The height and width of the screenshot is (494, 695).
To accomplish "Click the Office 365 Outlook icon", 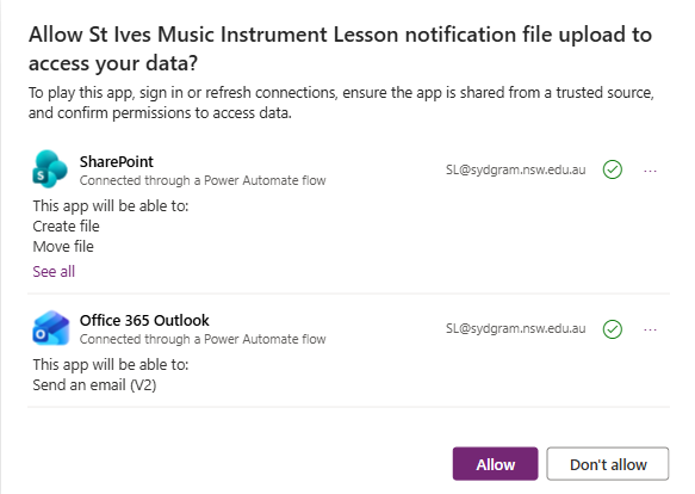I will click(51, 328).
